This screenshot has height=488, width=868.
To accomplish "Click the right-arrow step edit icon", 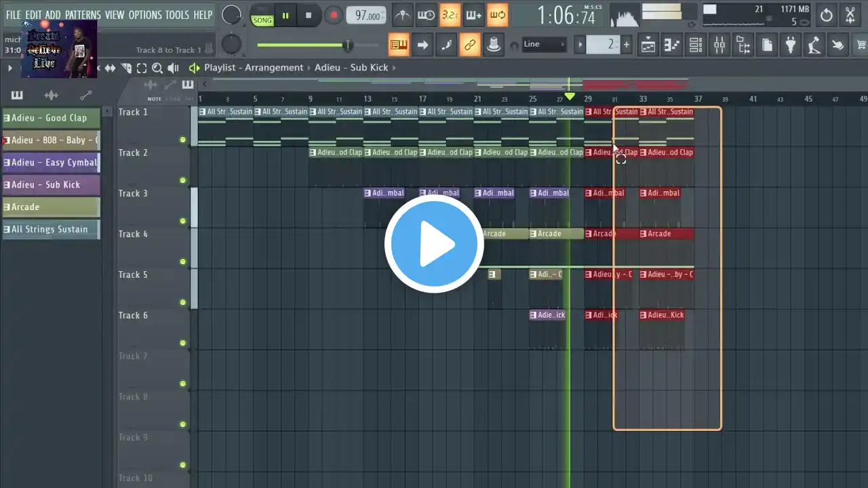I will [422, 45].
